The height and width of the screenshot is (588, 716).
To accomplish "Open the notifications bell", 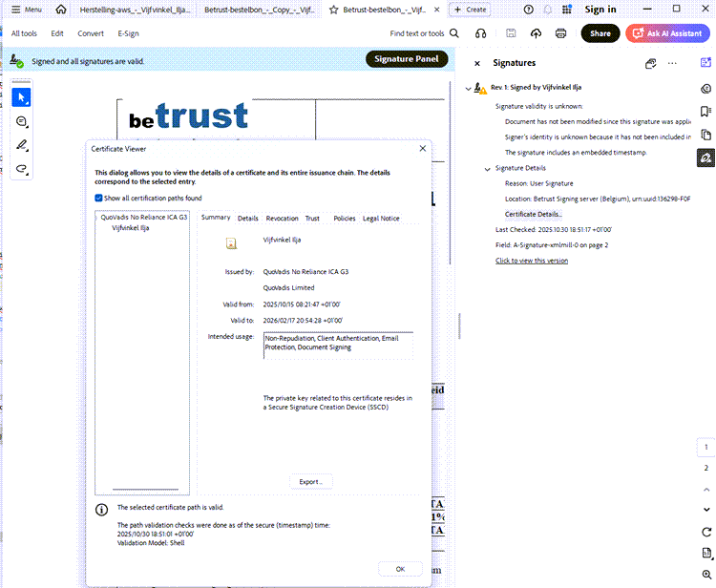I will pyautogui.click(x=548, y=10).
